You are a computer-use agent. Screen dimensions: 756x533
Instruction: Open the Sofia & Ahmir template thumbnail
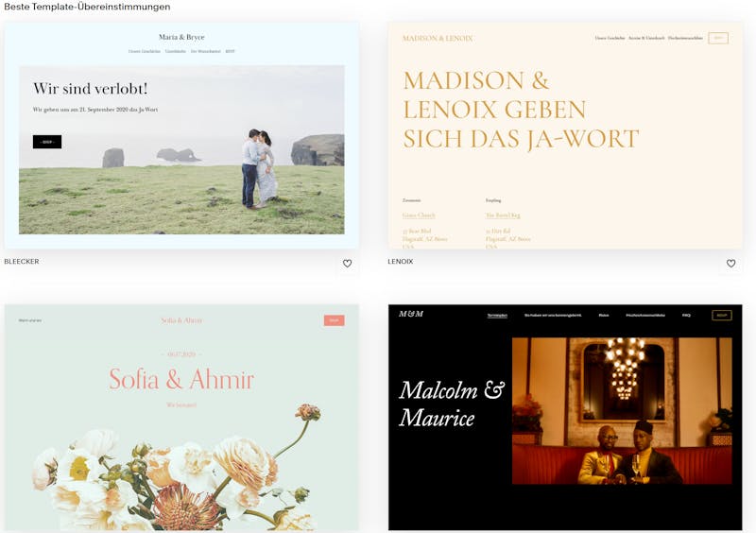click(x=181, y=418)
